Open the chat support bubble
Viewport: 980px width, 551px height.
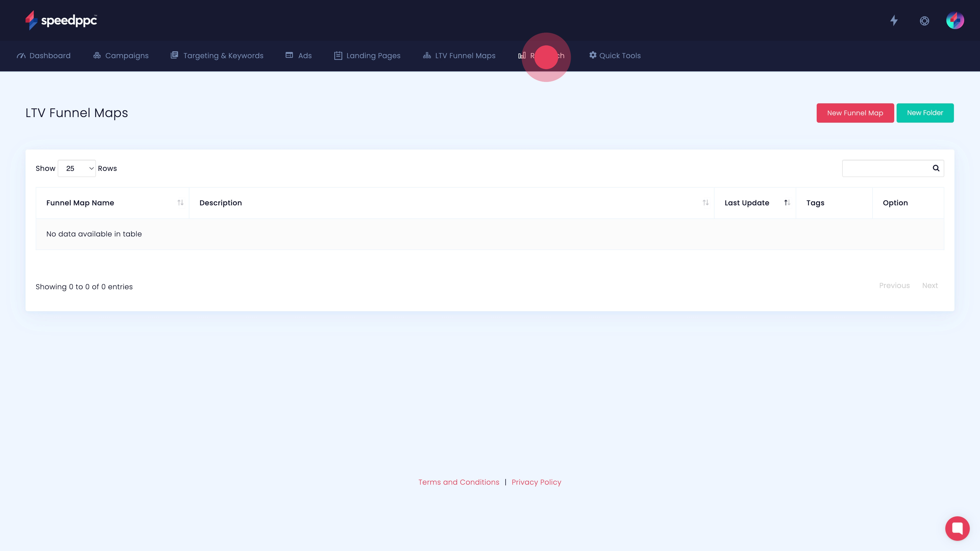click(x=957, y=528)
